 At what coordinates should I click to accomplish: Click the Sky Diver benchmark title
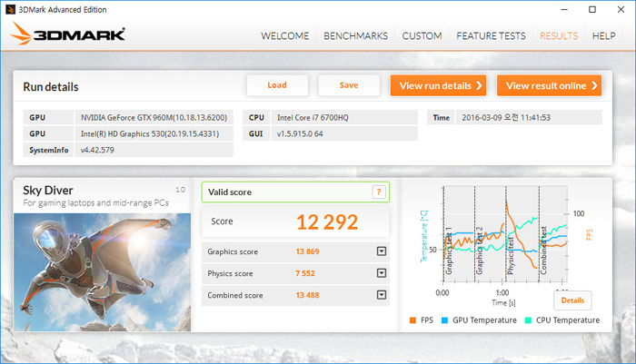48,190
